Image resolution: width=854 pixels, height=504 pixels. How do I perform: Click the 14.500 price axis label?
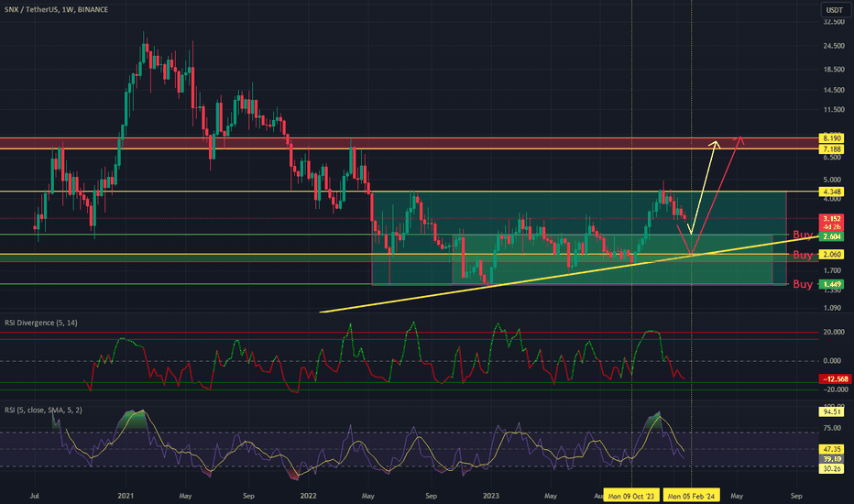(834, 90)
